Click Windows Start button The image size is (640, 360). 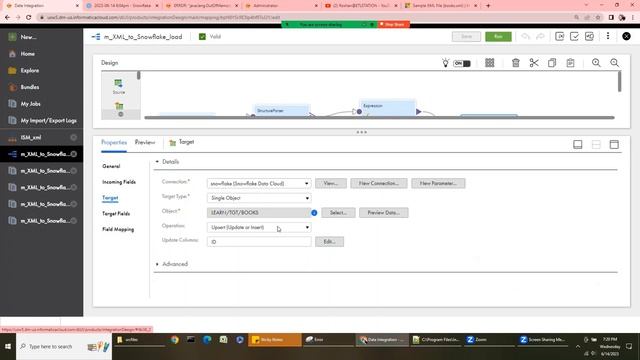8,347
